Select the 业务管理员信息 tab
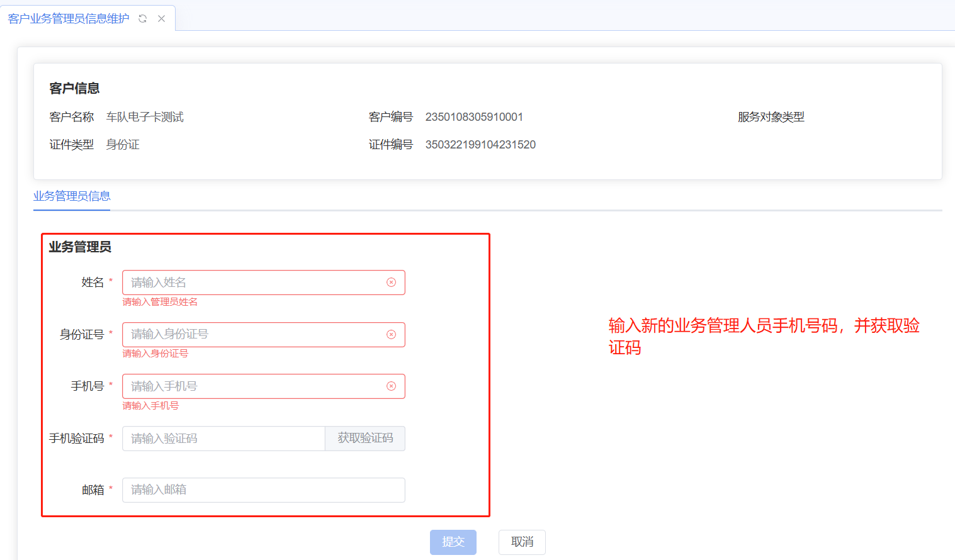This screenshot has height=560, width=955. click(72, 196)
